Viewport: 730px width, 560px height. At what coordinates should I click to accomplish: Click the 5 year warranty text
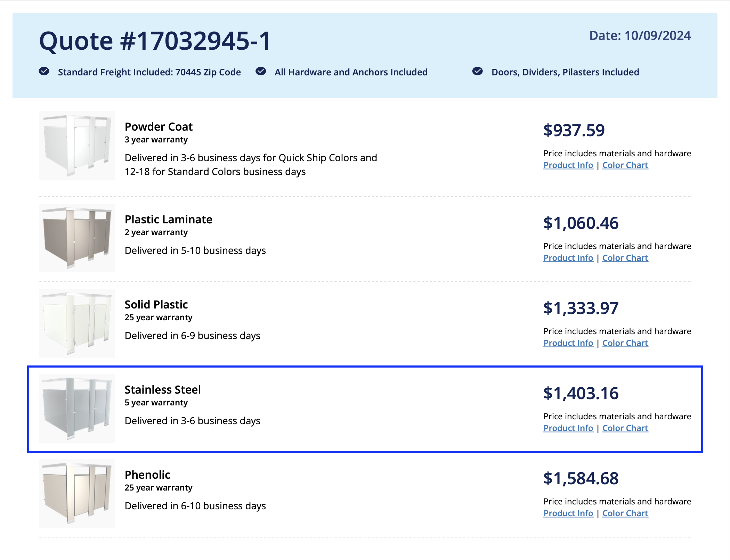156,403
